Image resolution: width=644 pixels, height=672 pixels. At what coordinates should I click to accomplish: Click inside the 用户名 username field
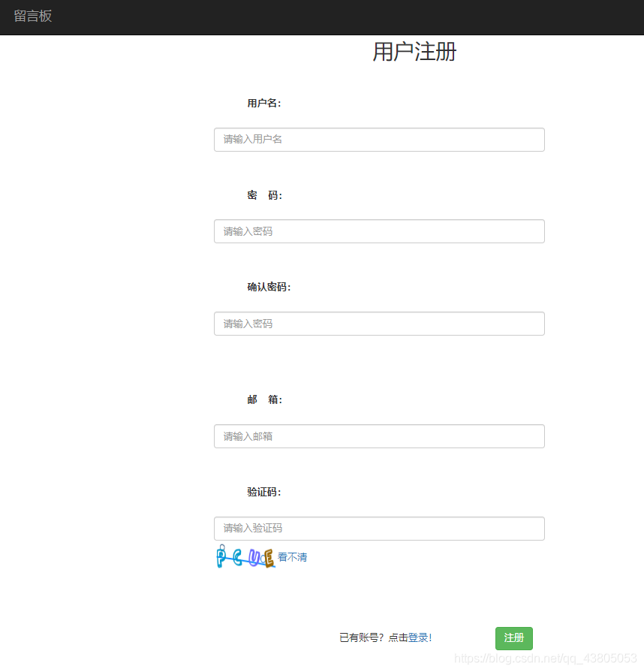[379, 140]
